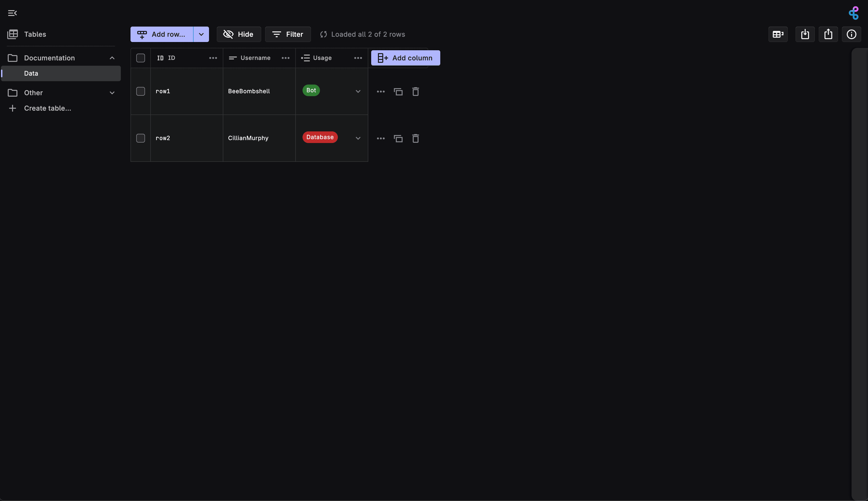Viewport: 868px width, 501px height.
Task: Click Tables in the left sidebar
Action: [x=35, y=34]
